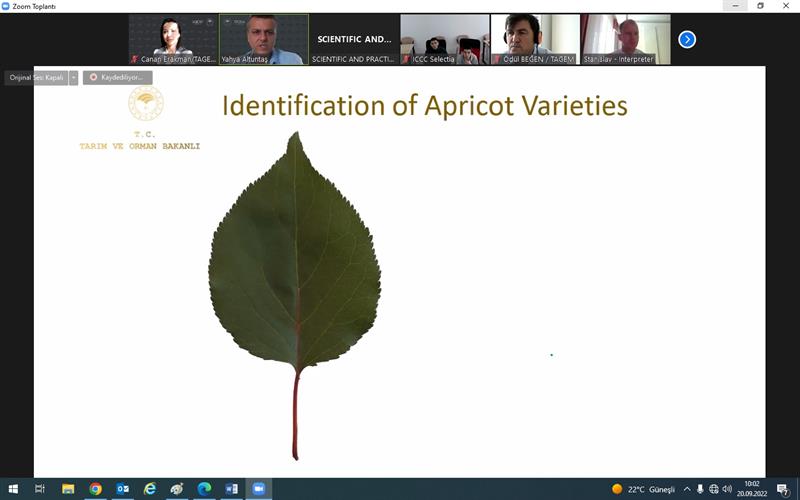Open the notification center icon

(783, 490)
